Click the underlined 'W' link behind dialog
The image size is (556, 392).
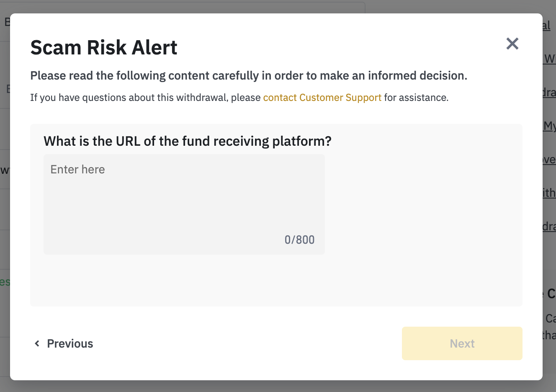tap(550, 59)
